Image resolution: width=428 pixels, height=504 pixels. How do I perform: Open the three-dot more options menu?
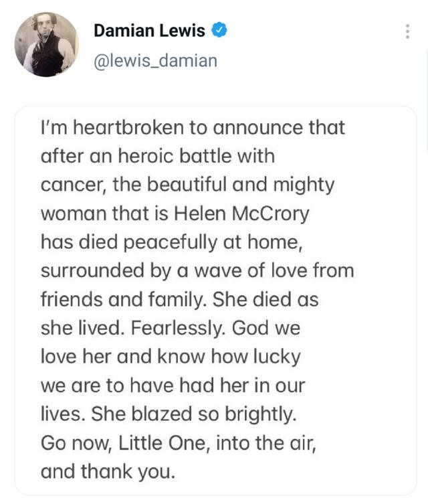coord(407,31)
